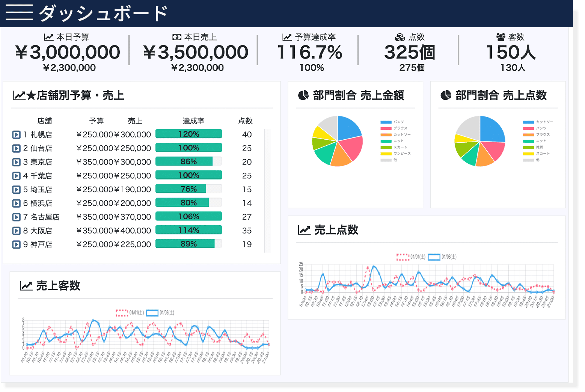Expand row 4 千葉店 arrow icon
This screenshot has height=392, width=585.
click(16, 176)
